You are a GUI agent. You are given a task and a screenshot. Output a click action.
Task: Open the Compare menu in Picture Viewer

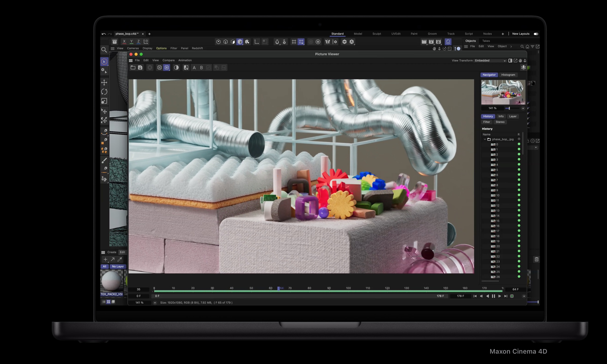pyautogui.click(x=168, y=60)
